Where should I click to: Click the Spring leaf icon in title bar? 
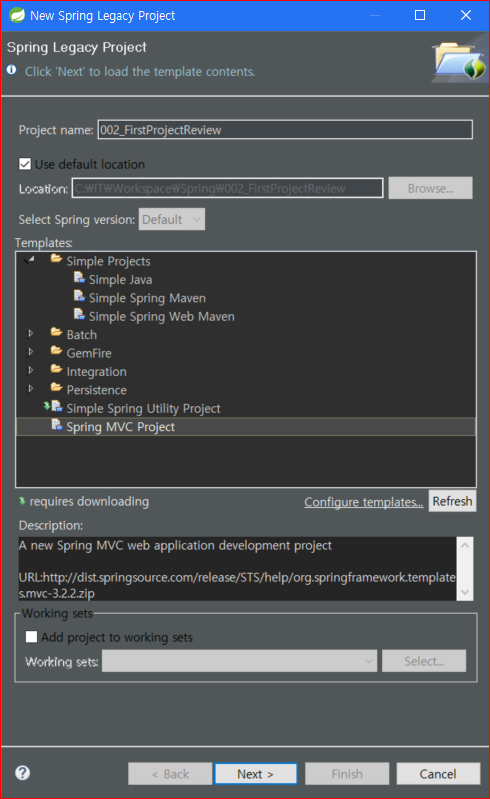coord(17,15)
